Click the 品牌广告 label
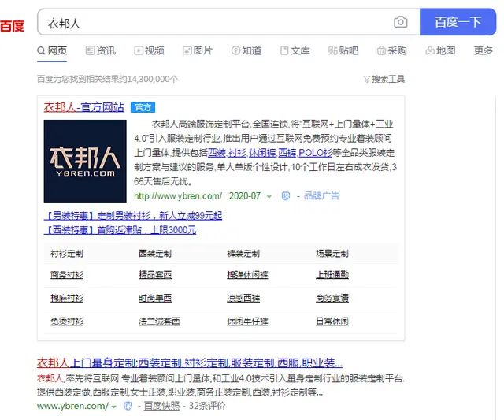The height and width of the screenshot is (420, 504). coord(321,196)
